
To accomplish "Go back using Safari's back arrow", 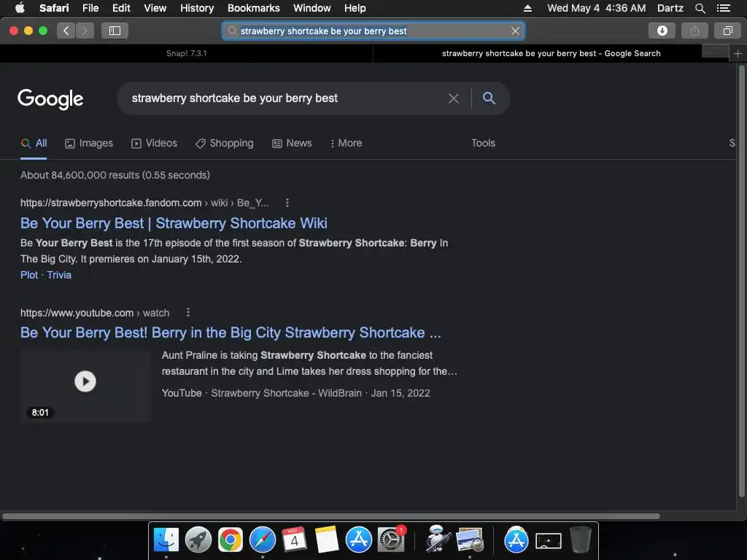I will coord(66,31).
